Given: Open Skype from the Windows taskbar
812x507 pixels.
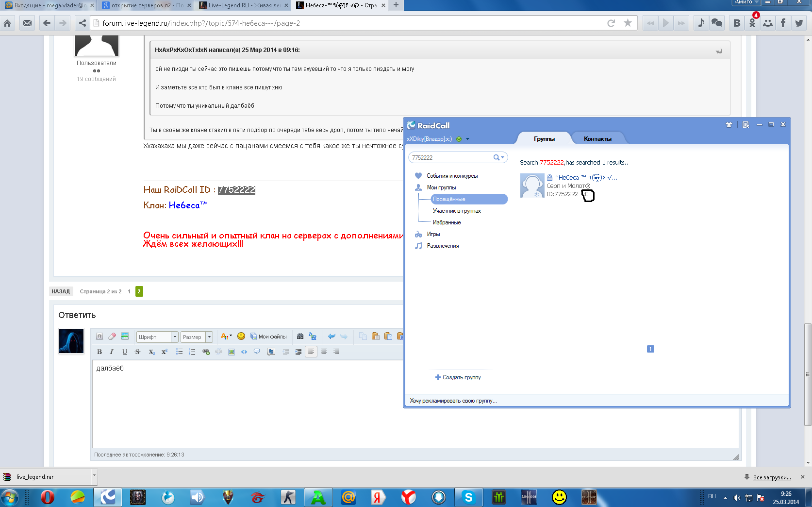Looking at the screenshot, I should (x=468, y=497).
